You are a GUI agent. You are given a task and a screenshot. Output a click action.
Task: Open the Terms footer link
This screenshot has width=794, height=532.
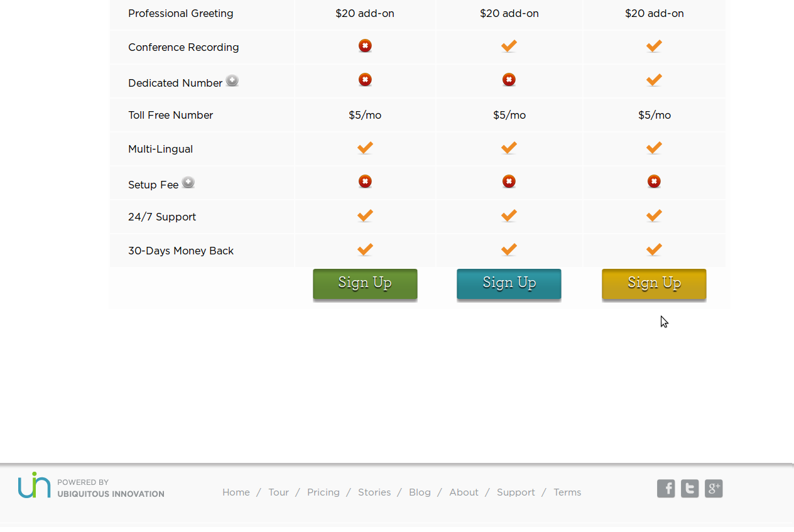pyautogui.click(x=567, y=492)
